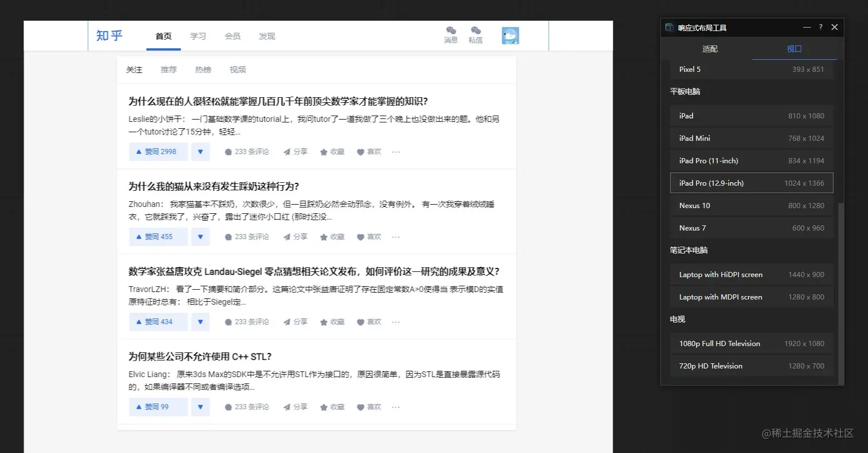The image size is (868, 453).
Task: Open the 会员 nav tab
Action: tap(232, 36)
